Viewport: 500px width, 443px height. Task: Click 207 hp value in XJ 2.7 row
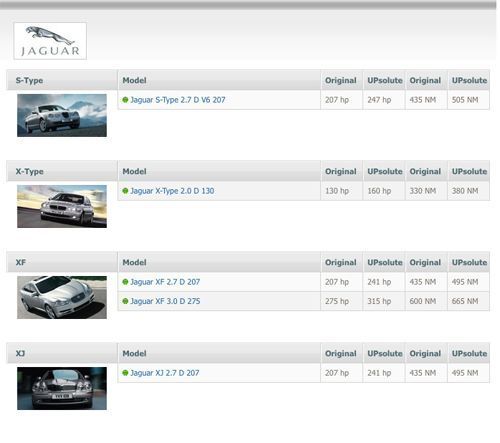coord(337,373)
